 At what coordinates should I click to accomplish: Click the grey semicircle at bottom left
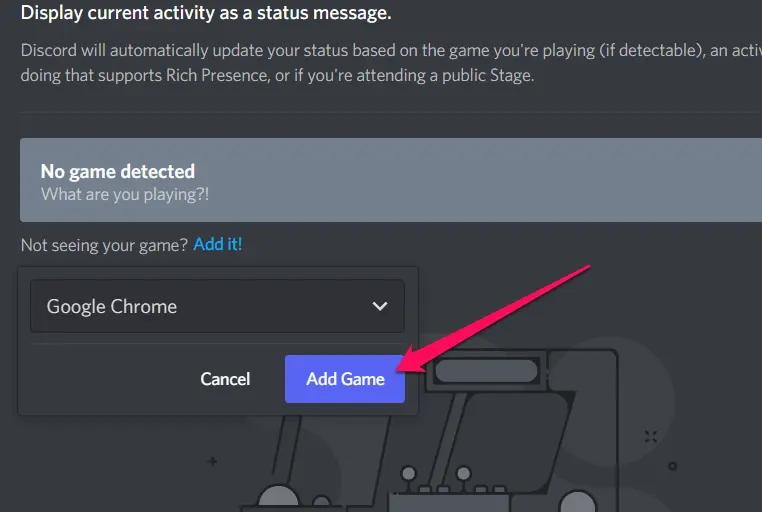(278, 498)
